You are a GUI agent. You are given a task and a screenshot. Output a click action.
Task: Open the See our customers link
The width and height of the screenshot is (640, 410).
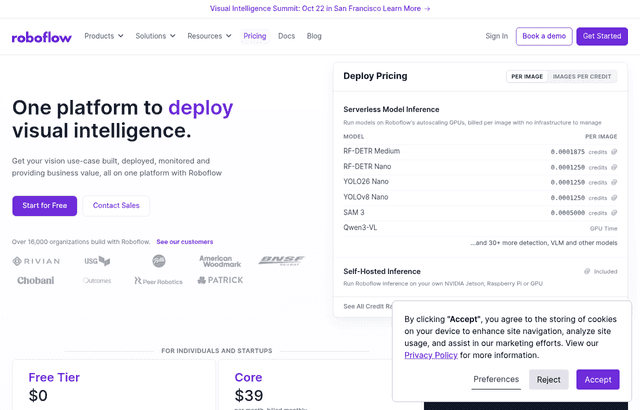pos(184,242)
